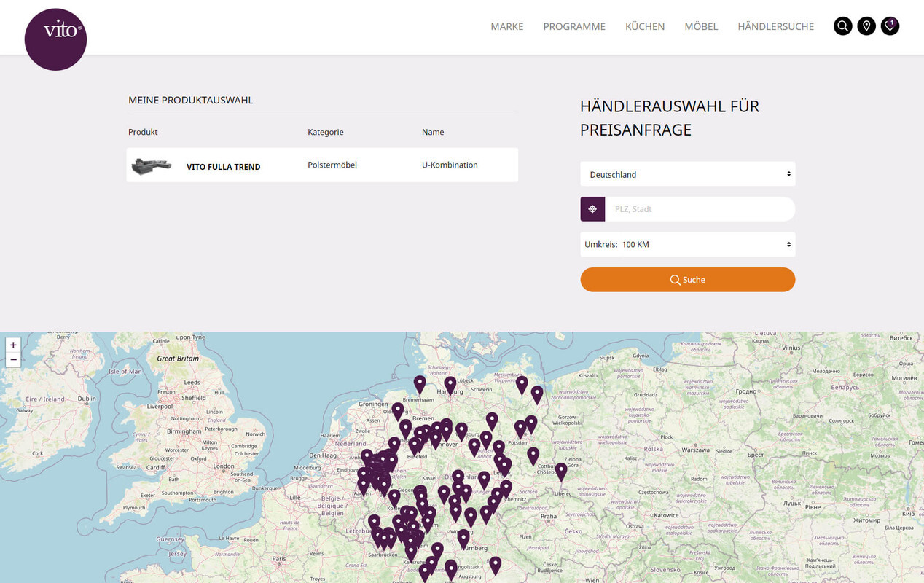Click the orange Suche button
This screenshot has width=924, height=583.
pyautogui.click(x=687, y=279)
